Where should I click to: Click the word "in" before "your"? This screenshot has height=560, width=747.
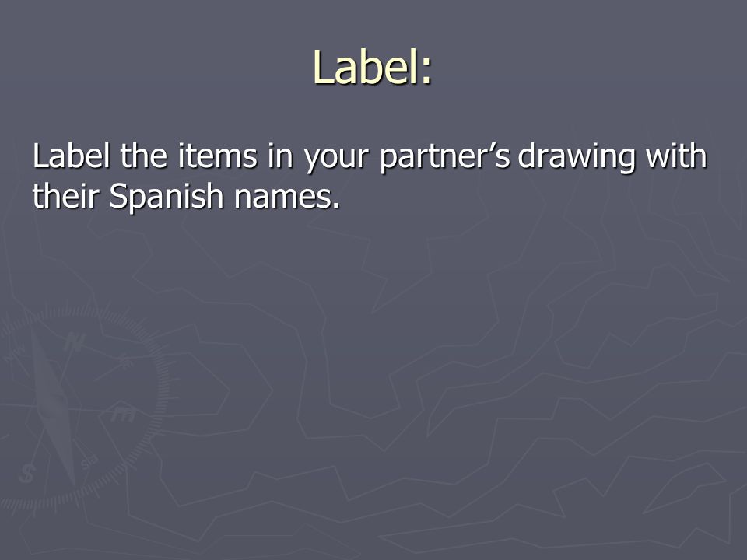[x=280, y=156]
